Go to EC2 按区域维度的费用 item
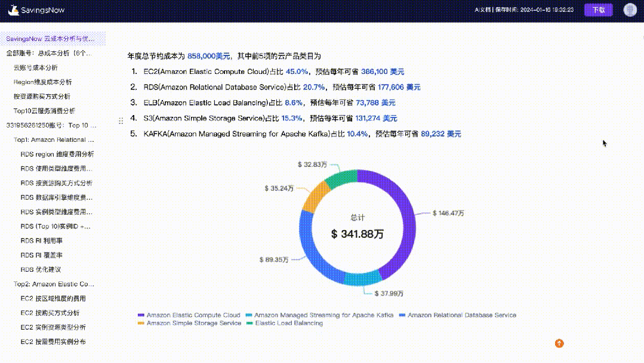 click(53, 299)
